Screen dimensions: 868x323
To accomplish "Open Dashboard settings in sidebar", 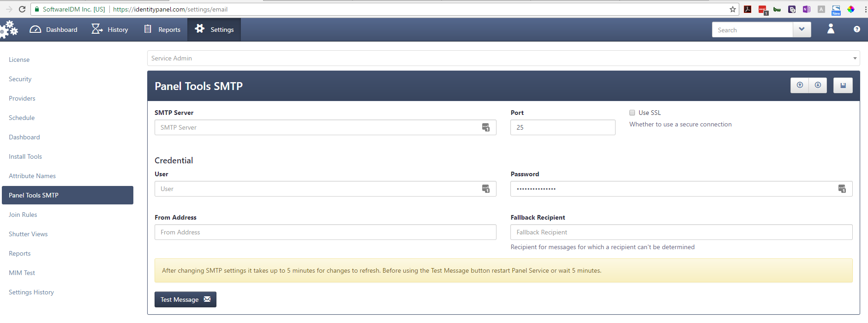I will click(x=24, y=137).
